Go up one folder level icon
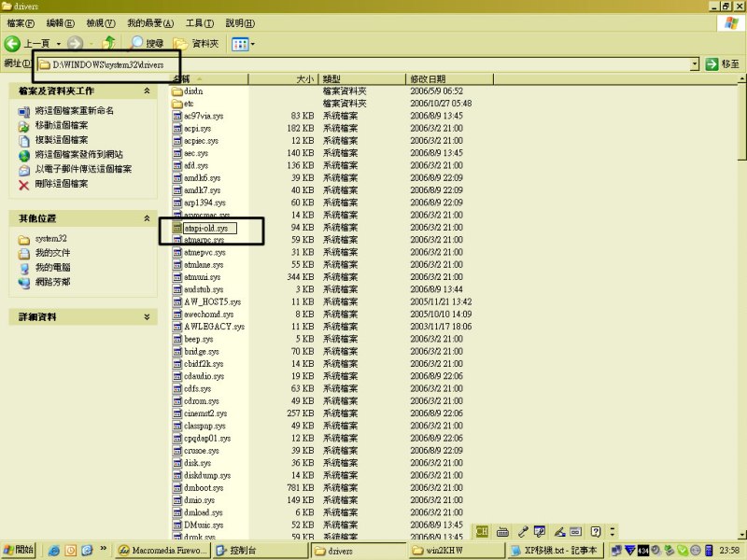This screenshot has width=747, height=560. pos(109,43)
